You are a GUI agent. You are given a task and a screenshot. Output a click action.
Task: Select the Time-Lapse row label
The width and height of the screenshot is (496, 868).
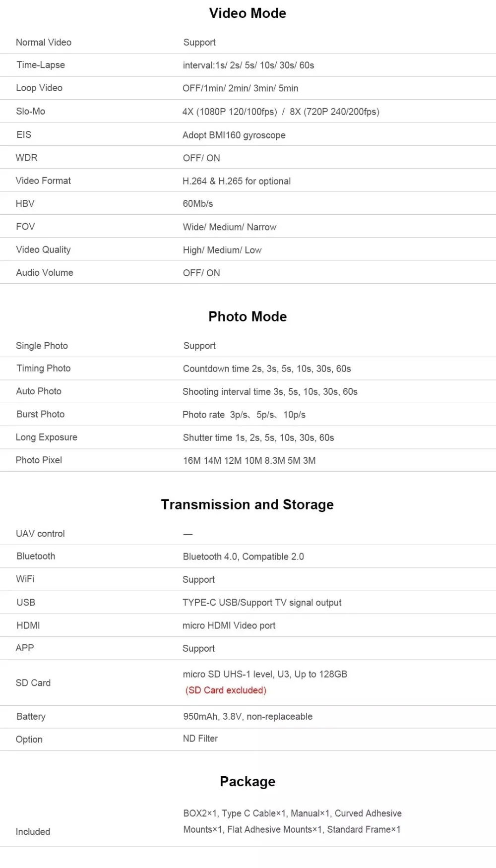click(41, 65)
